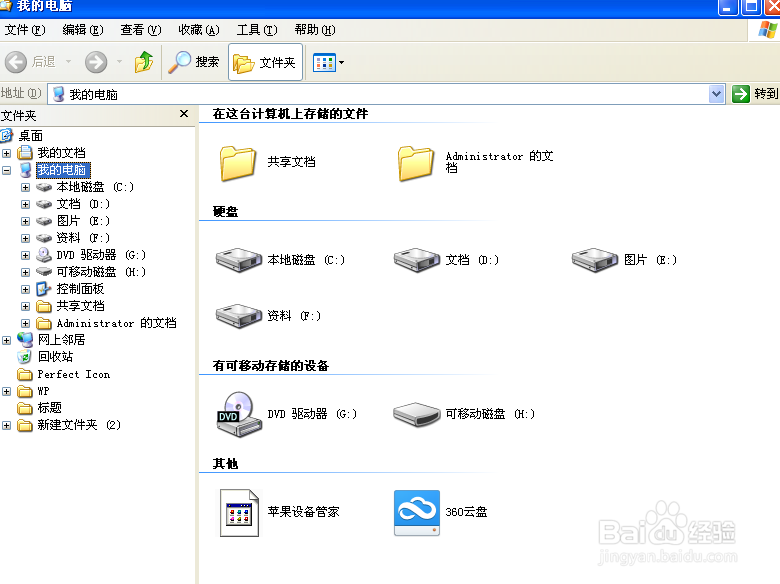Viewport: 780px width, 584px height.
Task: Open the 收藏(A) menu
Action: (199, 30)
